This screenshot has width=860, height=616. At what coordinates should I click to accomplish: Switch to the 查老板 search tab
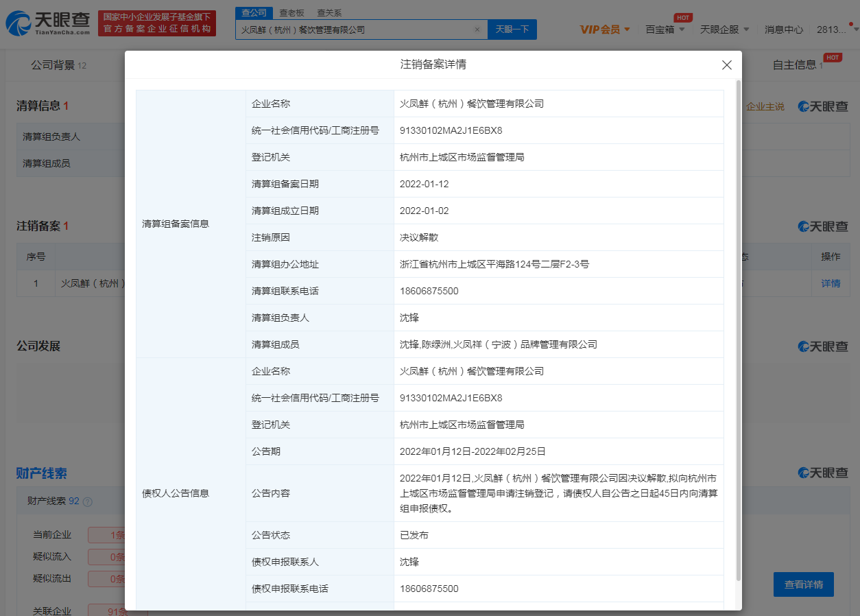pos(292,13)
